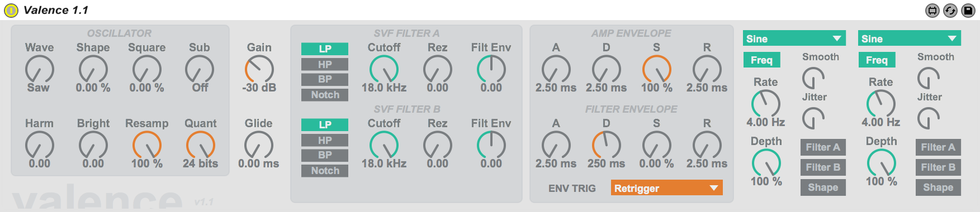980x212 pixels.
Task: Toggle the second LFO Freq button
Action: click(x=877, y=60)
